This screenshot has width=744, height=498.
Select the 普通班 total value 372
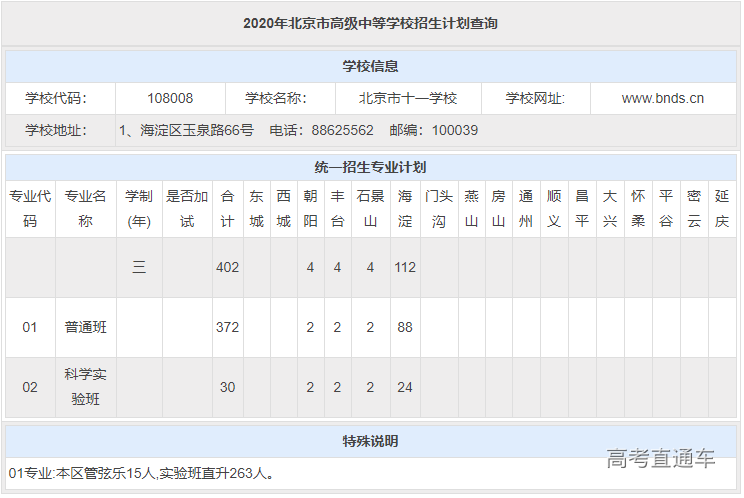click(229, 327)
